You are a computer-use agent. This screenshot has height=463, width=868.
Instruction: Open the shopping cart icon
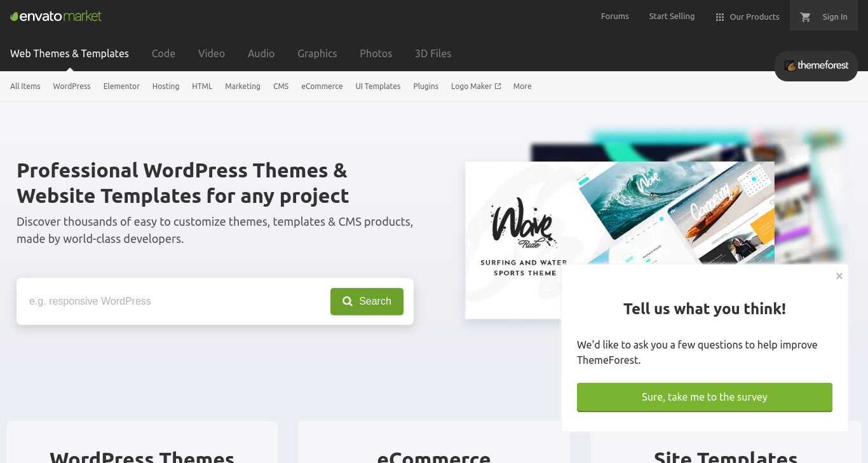tap(806, 17)
